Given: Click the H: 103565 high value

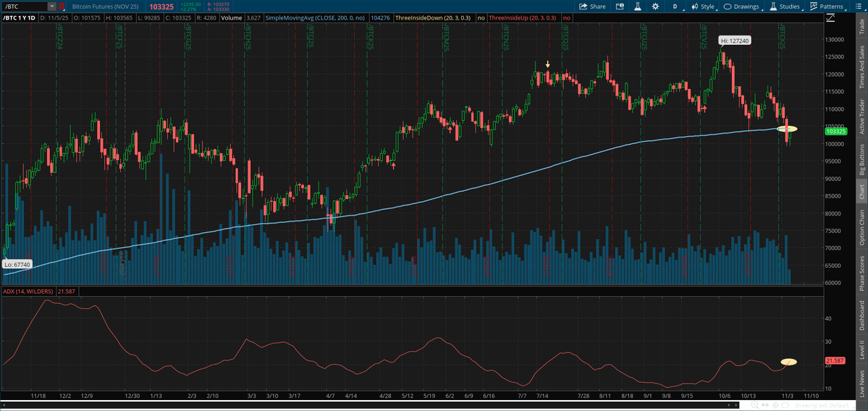Looking at the screenshot, I should click(x=119, y=17).
